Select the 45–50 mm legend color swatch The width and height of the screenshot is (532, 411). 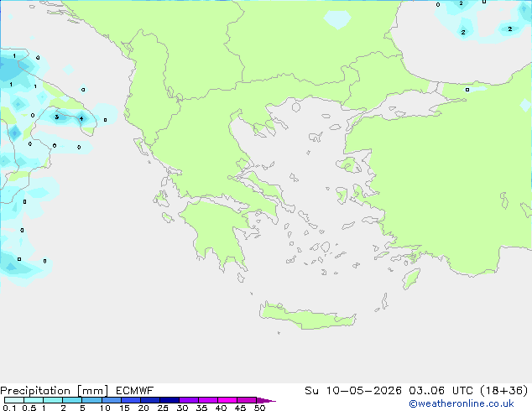tap(247, 400)
